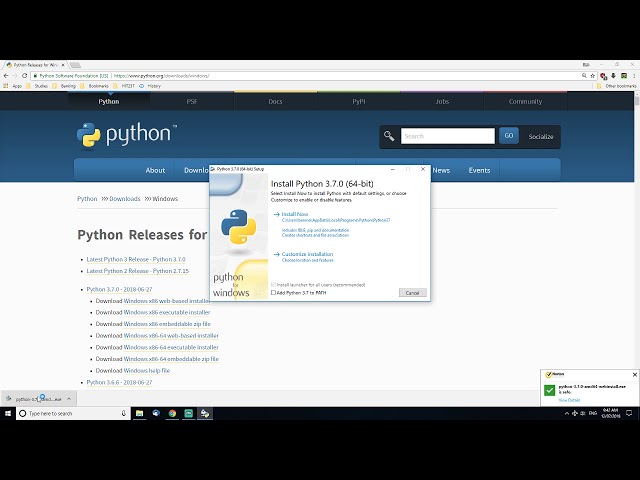
Task: Open the red shield browser extension
Action: pos(603,76)
